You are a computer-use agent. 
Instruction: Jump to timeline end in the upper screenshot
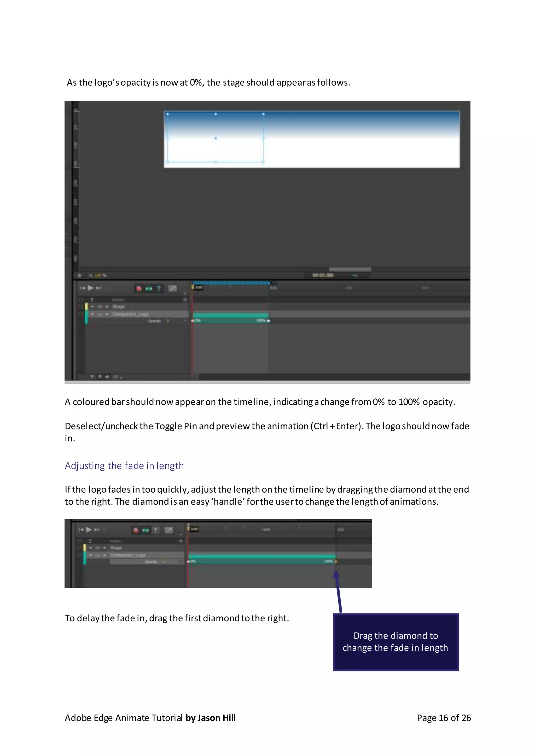98,288
